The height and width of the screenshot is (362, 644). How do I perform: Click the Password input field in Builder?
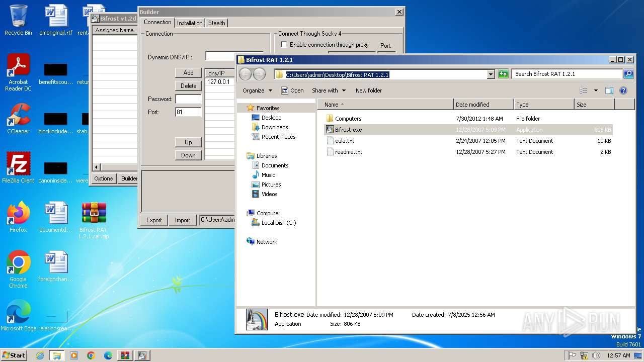[188, 99]
